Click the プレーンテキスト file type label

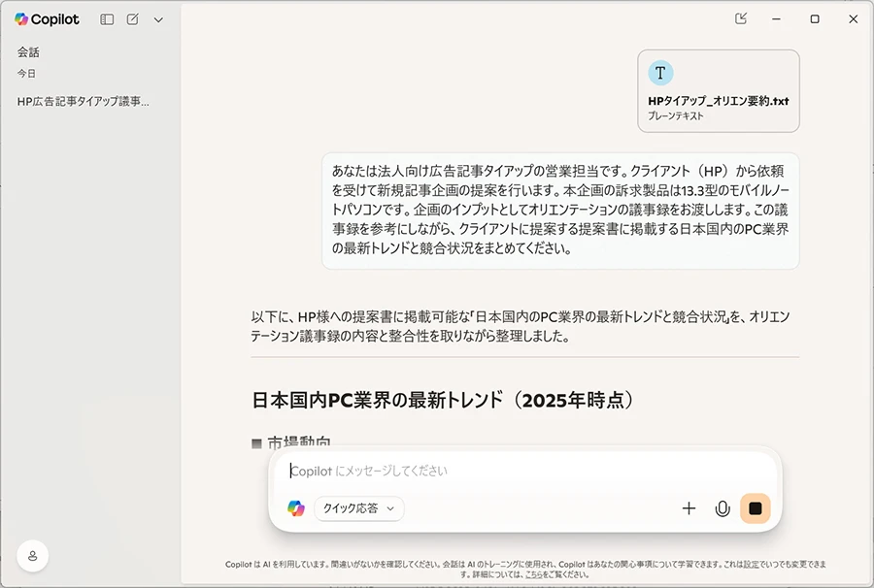[676, 116]
